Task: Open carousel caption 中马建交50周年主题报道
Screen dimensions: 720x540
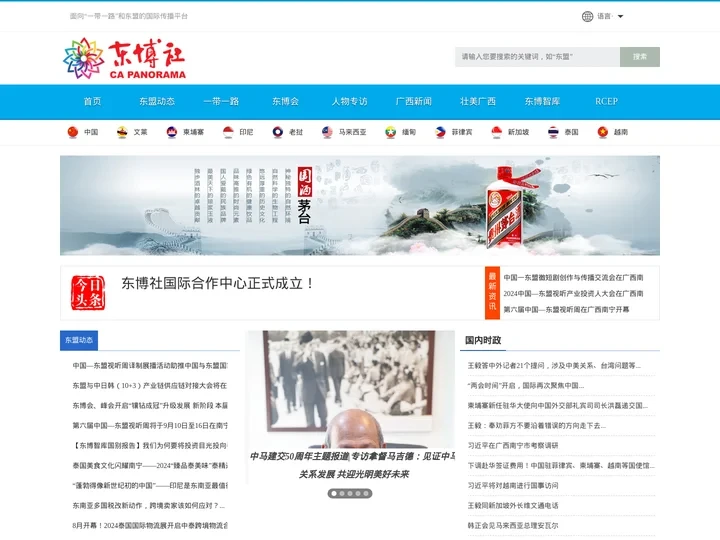Action: [352, 465]
